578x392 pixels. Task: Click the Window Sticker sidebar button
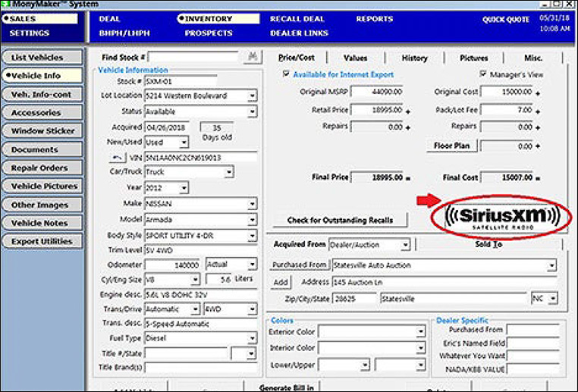coord(42,130)
